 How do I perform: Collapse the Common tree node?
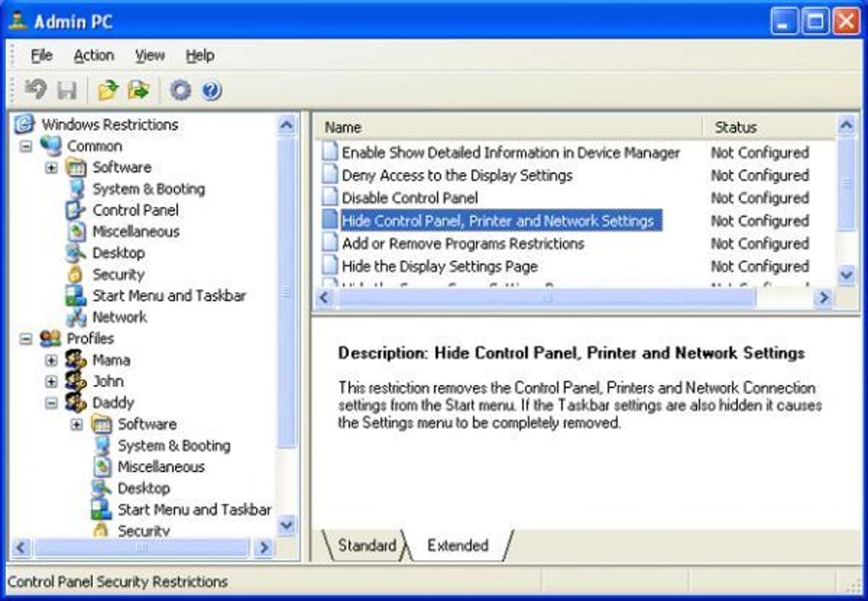coord(26,146)
